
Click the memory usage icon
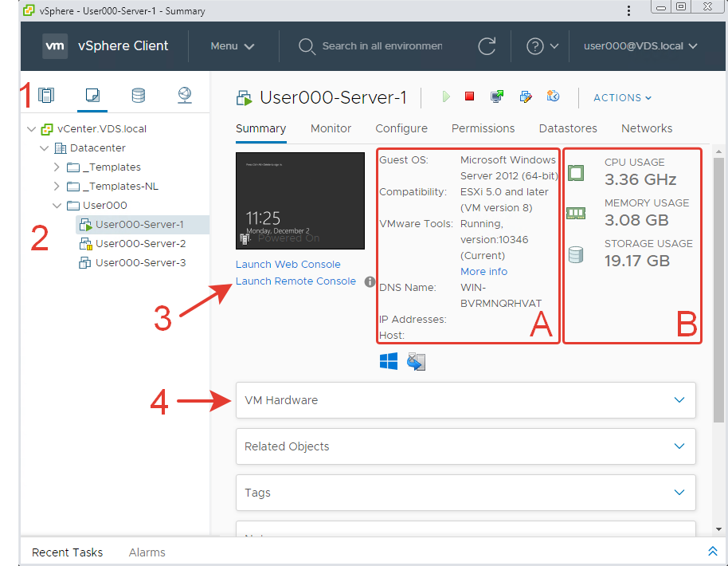tap(576, 214)
